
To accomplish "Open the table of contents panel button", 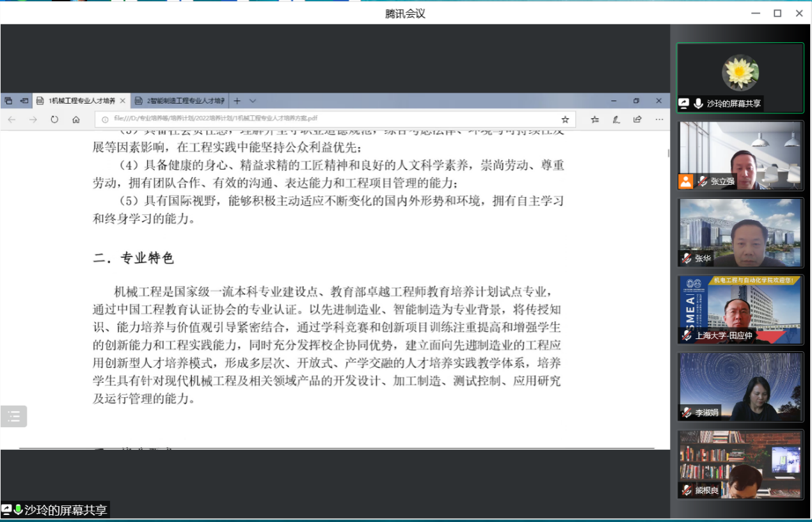I will click(x=13, y=416).
